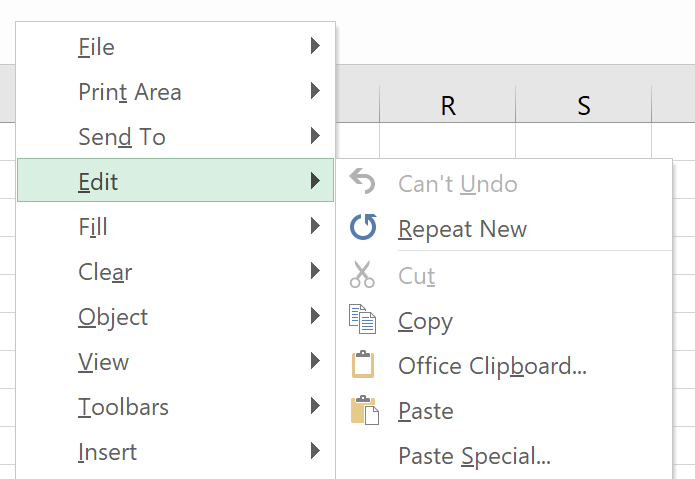The image size is (695, 479).
Task: Click the Repeat New circular arrow icon
Action: pyautogui.click(x=363, y=228)
